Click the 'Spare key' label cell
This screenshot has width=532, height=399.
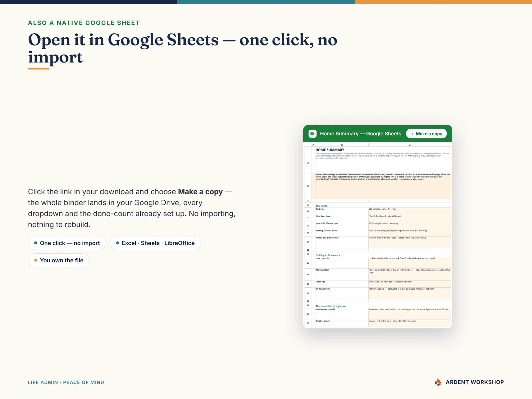[x=341, y=284]
